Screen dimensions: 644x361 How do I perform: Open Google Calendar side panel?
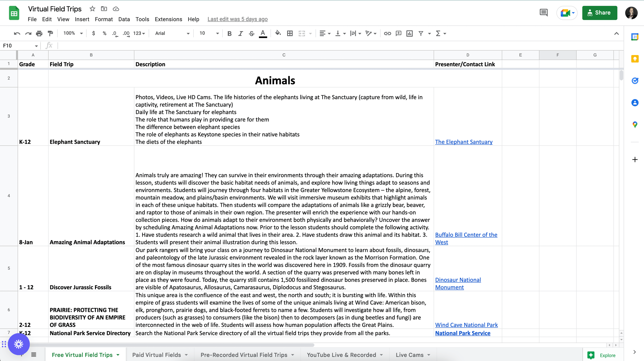[635, 37]
